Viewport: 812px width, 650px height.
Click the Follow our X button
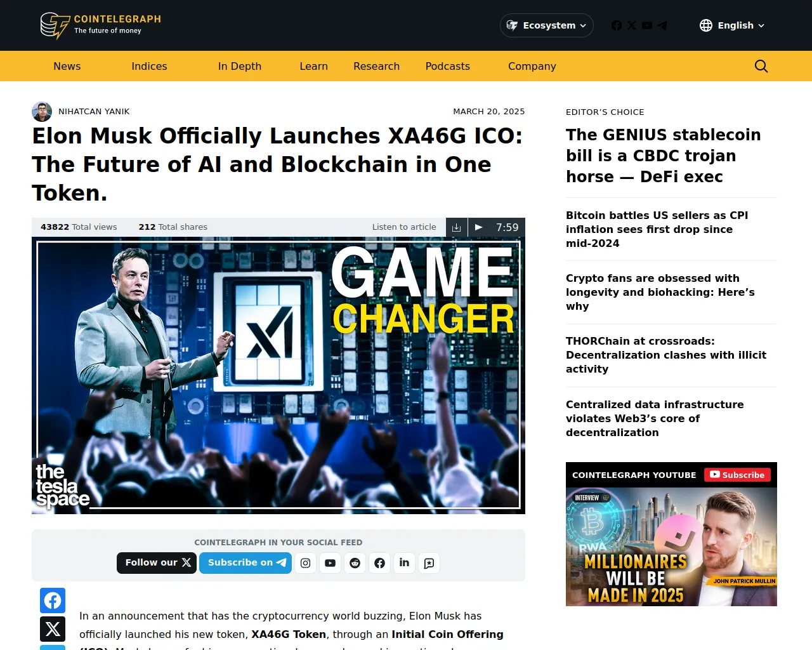tap(157, 563)
